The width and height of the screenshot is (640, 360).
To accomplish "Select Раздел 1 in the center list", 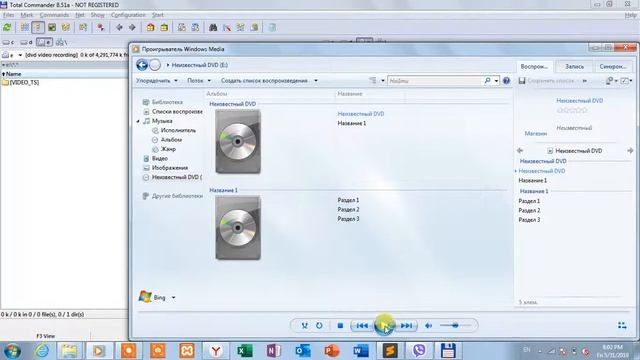I will click(348, 200).
